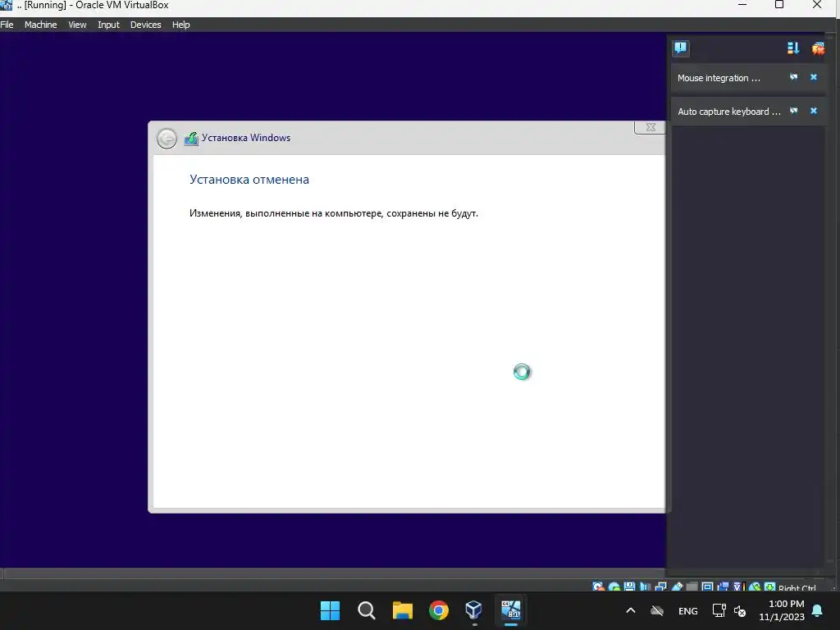Image resolution: width=840 pixels, height=630 pixels.
Task: Open the Windows Start menu
Action: pos(330,610)
